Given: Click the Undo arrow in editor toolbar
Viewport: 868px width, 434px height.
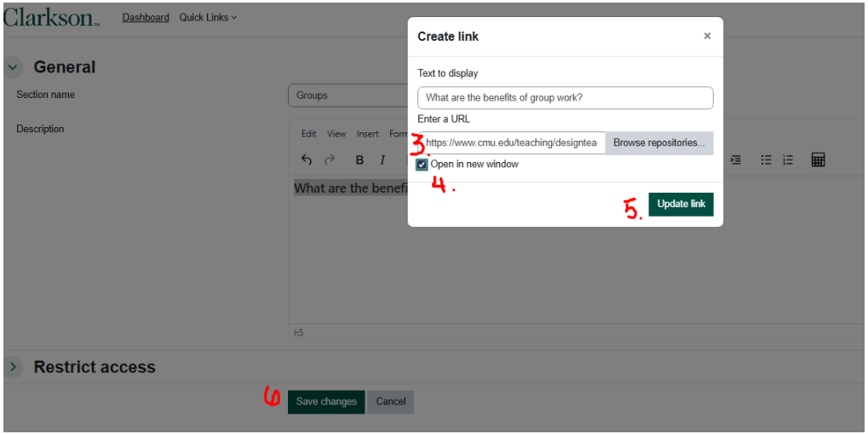Looking at the screenshot, I should click(x=307, y=160).
